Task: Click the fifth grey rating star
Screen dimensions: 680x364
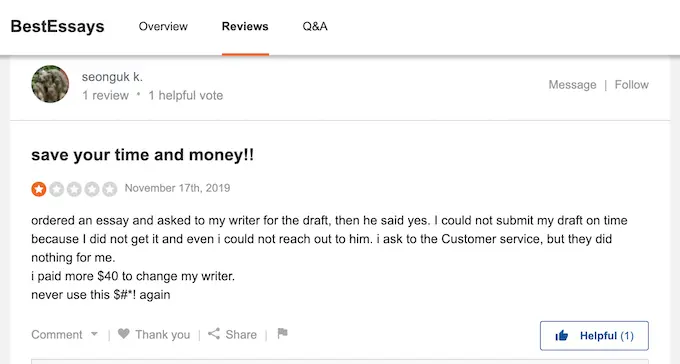Action: click(x=110, y=189)
